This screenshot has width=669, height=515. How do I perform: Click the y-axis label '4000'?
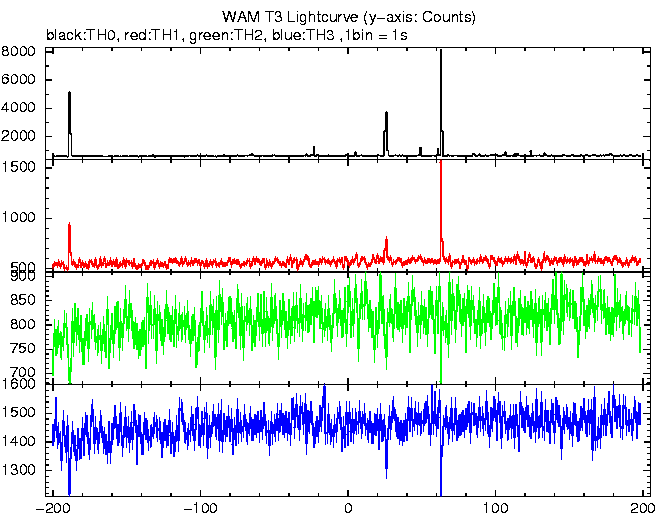point(18,108)
